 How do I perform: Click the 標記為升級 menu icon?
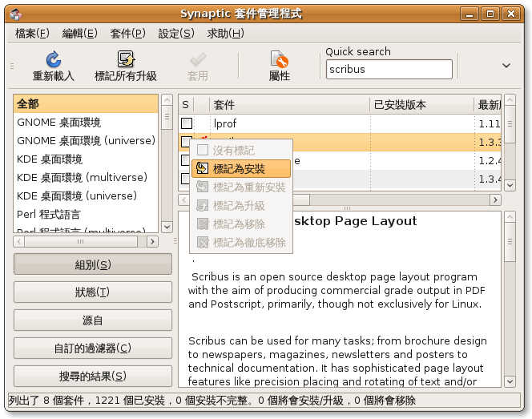point(202,205)
